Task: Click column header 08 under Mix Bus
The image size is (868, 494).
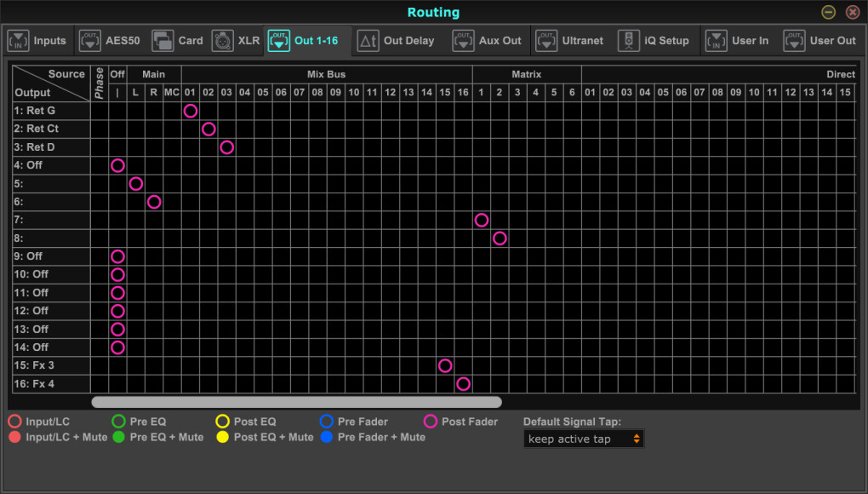Action: click(x=317, y=93)
